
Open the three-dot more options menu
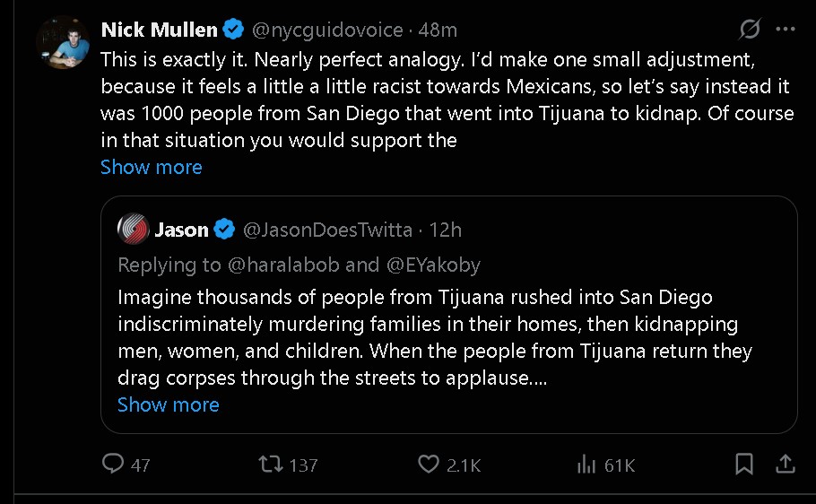click(x=786, y=30)
